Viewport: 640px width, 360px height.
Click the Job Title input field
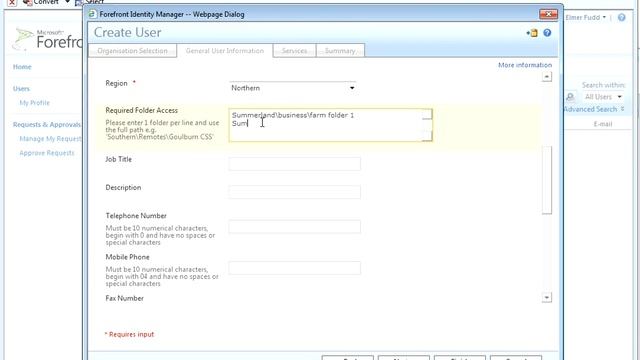[294, 164]
